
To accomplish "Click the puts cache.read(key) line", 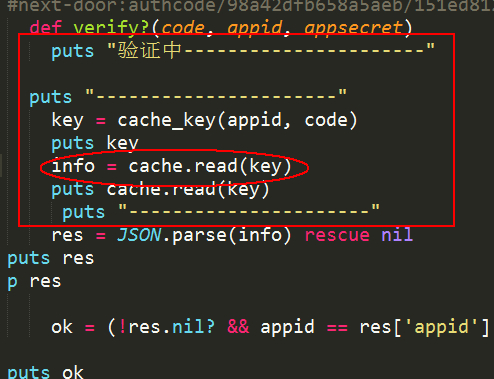I will click(x=160, y=190).
